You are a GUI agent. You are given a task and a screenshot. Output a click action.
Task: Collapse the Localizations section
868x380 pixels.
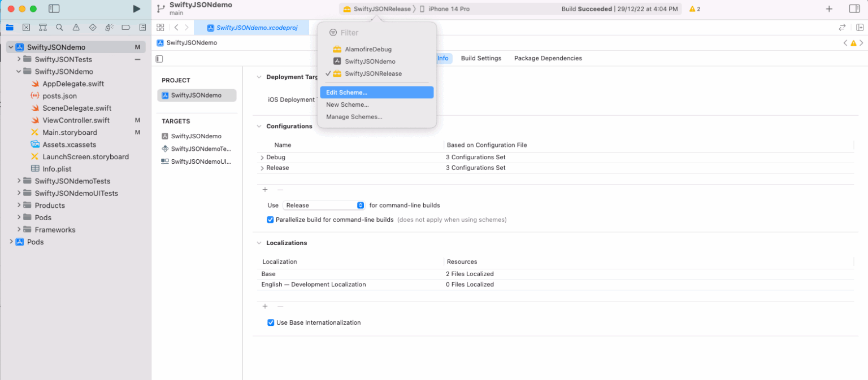[x=259, y=243]
